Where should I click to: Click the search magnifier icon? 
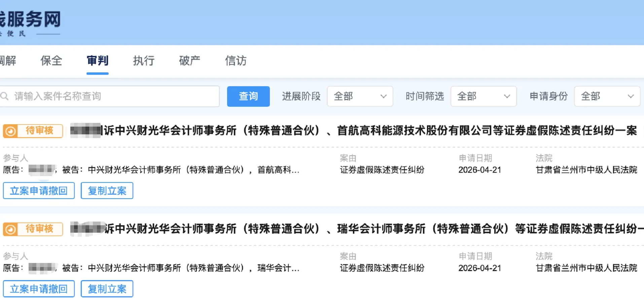pos(4,96)
